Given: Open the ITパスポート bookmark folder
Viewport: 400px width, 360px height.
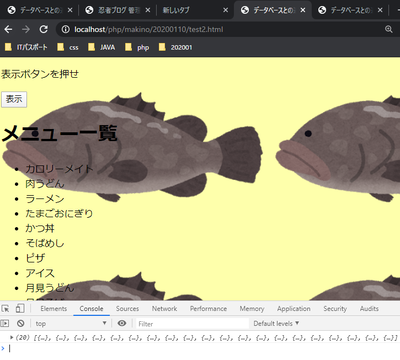Looking at the screenshot, I should click(26, 47).
